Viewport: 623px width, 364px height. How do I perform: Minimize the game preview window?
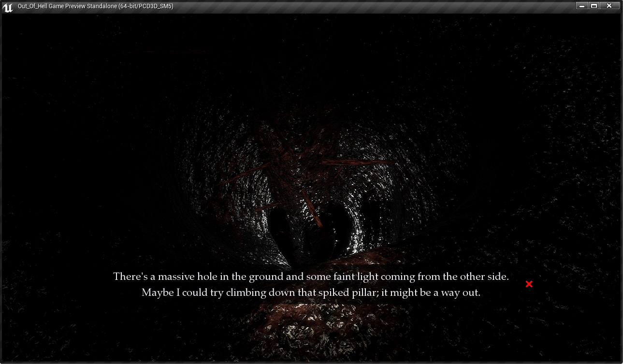[x=581, y=6]
